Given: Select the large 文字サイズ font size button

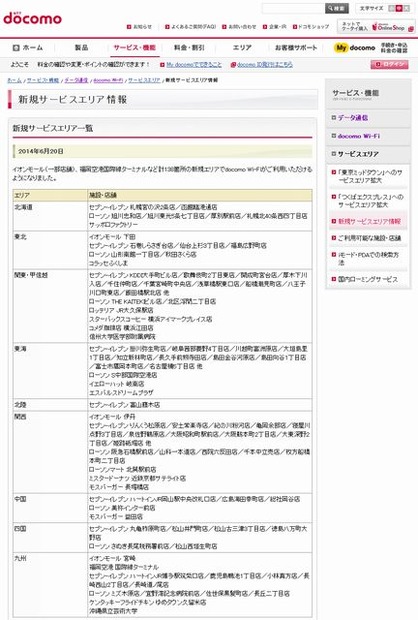Looking at the screenshot, I should point(407,8).
